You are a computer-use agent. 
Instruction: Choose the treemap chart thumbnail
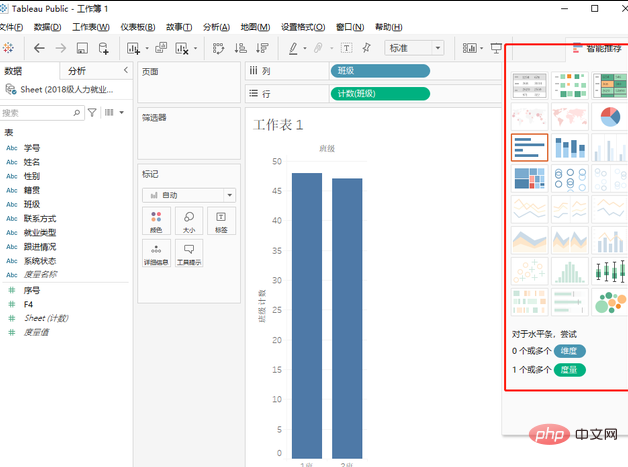click(x=529, y=179)
